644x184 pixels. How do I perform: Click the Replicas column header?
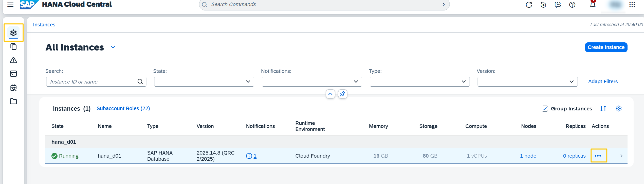click(576, 126)
